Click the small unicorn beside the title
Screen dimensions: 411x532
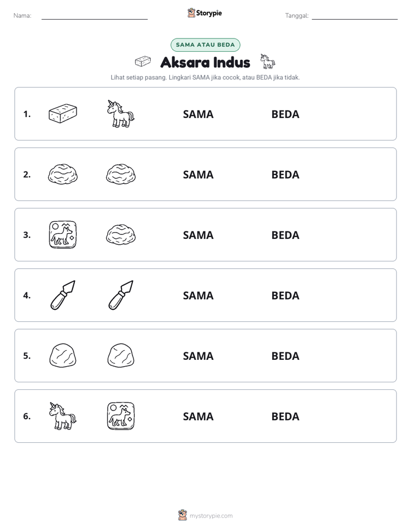point(268,62)
